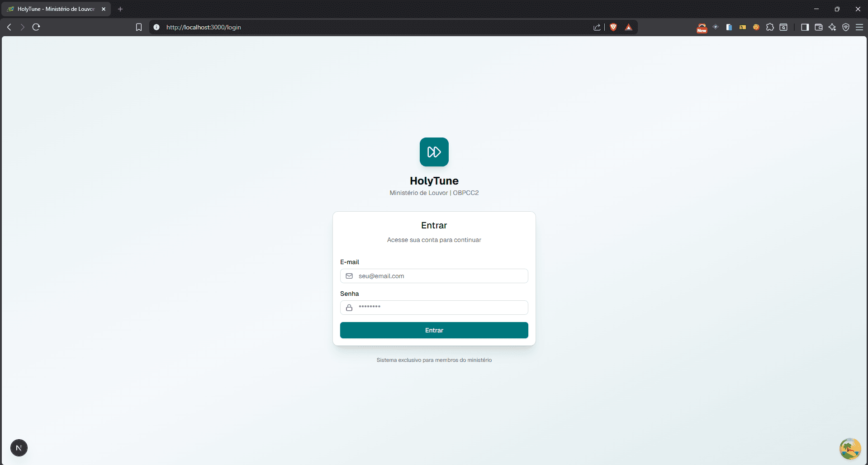Minimize the browser window
The height and width of the screenshot is (465, 868).
[816, 9]
